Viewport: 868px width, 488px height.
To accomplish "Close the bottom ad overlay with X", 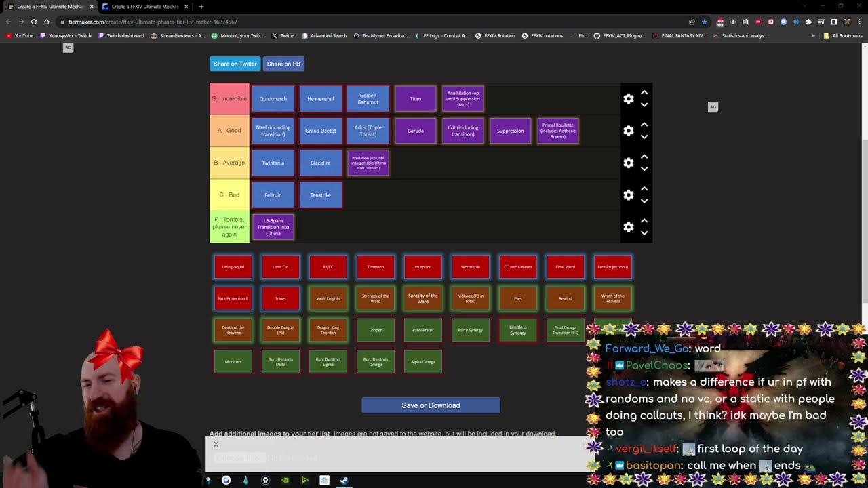I will [x=216, y=444].
